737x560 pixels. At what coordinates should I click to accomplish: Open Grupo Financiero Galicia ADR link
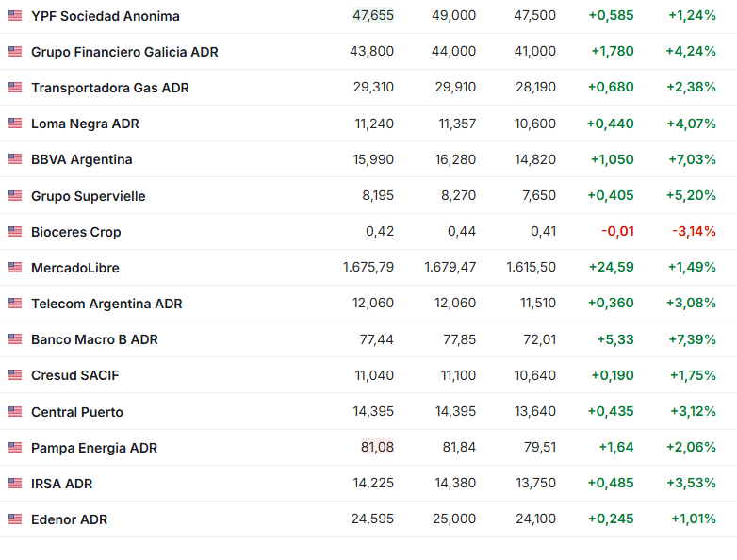[124, 52]
